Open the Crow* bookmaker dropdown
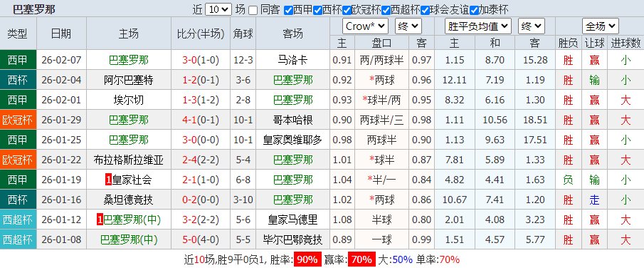This screenshot has height=268, width=644. [365, 26]
